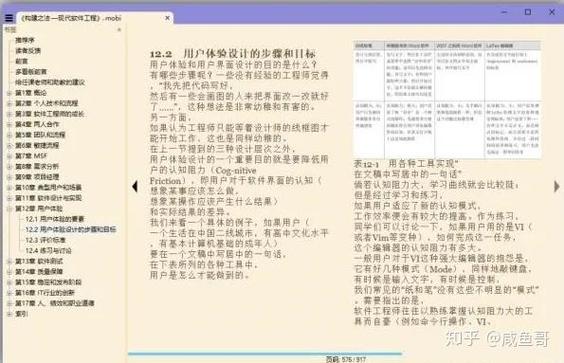Expand 第9章 项目经理

pyautogui.click(x=9, y=177)
